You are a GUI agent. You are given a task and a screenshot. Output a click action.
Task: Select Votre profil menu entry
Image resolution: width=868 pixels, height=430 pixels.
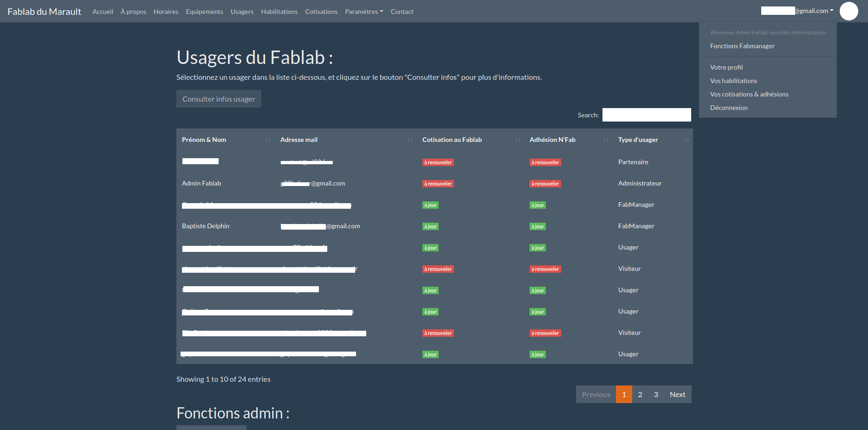click(726, 67)
